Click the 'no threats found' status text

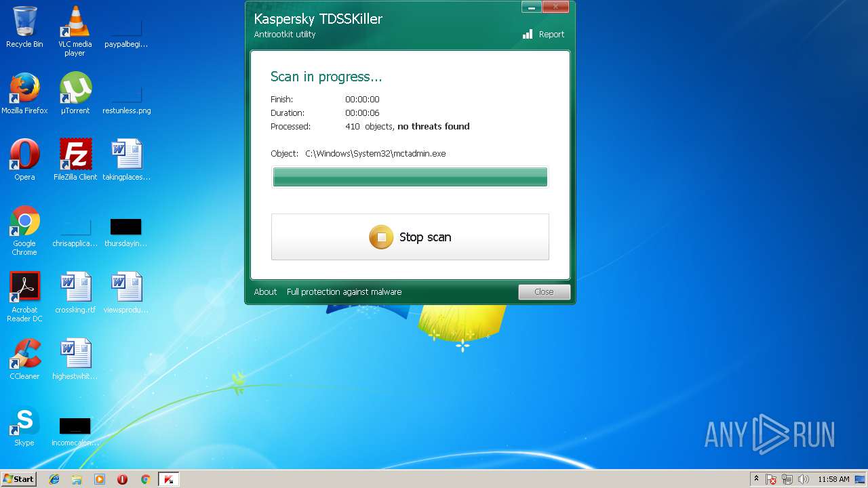pos(433,127)
